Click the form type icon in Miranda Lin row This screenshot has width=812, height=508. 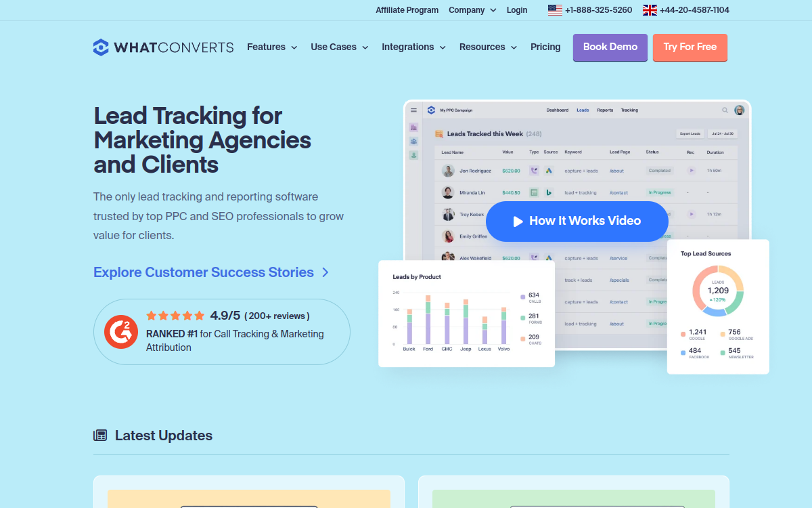(534, 192)
